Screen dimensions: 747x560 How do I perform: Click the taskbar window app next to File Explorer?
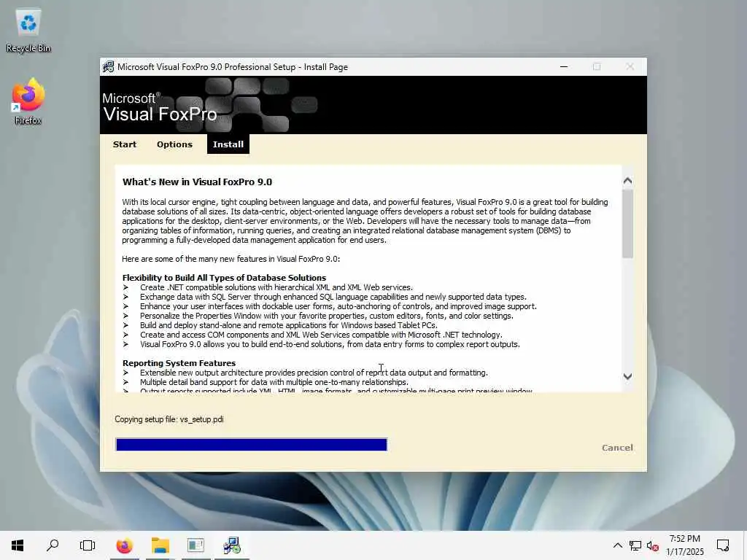196,545
